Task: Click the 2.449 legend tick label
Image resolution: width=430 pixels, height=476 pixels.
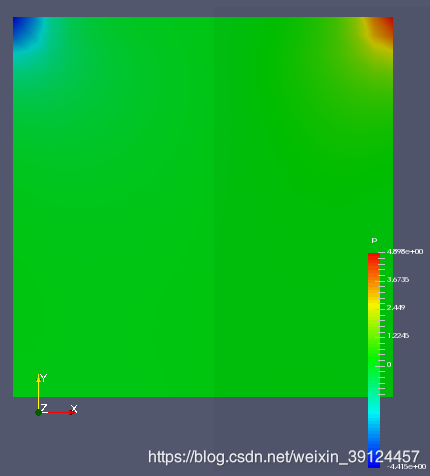Action: [396, 307]
